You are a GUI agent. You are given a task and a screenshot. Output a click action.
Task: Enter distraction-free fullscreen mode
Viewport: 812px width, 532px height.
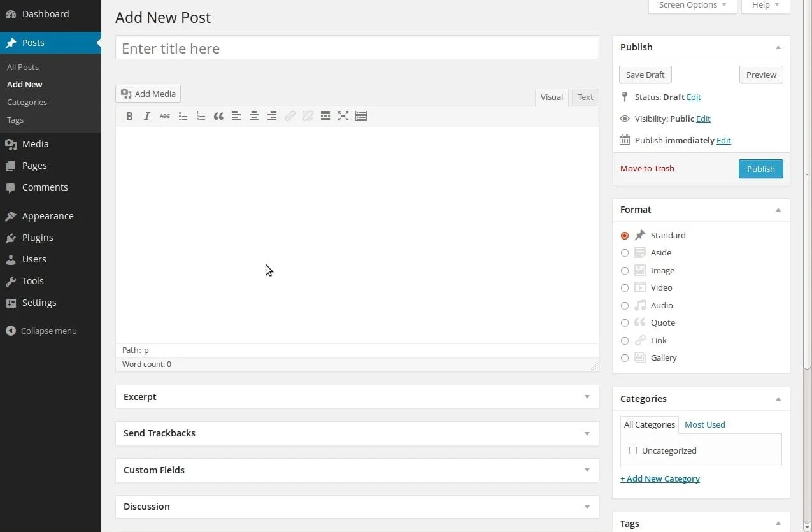[343, 116]
